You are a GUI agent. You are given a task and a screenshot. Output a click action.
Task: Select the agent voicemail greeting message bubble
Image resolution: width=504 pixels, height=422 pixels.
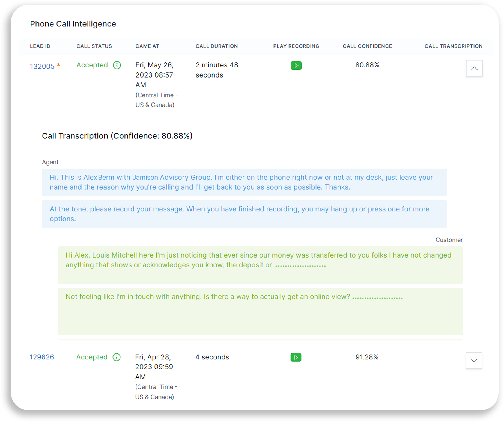click(244, 182)
